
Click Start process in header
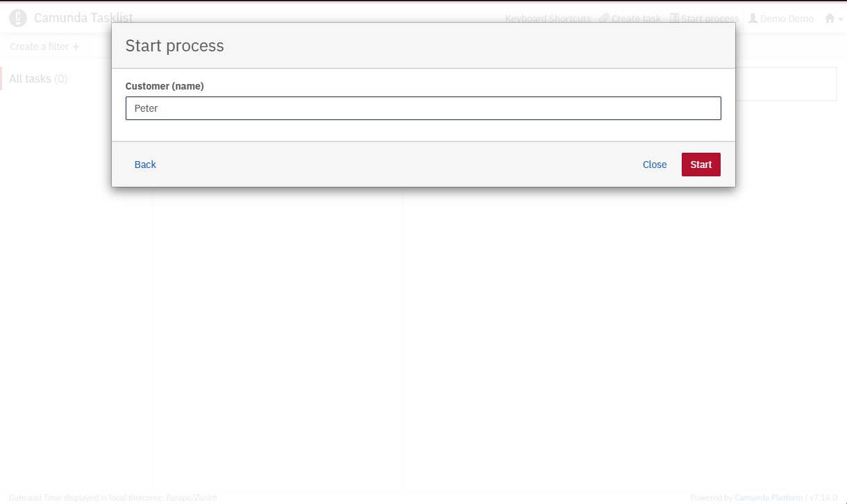[x=704, y=19]
